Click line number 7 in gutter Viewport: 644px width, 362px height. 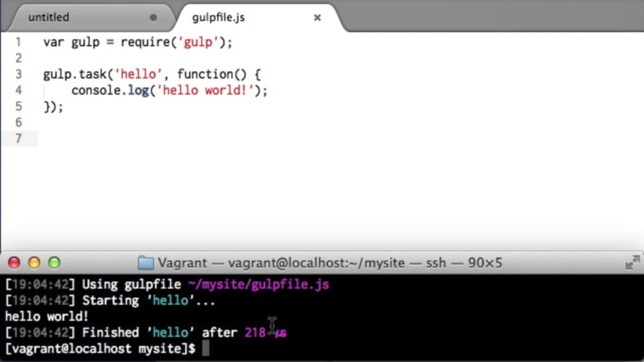click(18, 139)
